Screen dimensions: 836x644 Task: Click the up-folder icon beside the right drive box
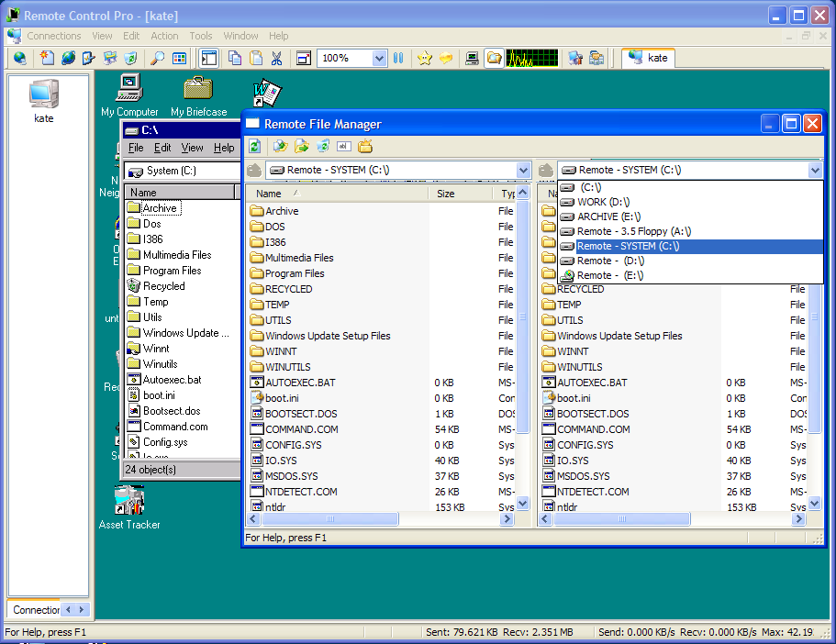pos(546,170)
